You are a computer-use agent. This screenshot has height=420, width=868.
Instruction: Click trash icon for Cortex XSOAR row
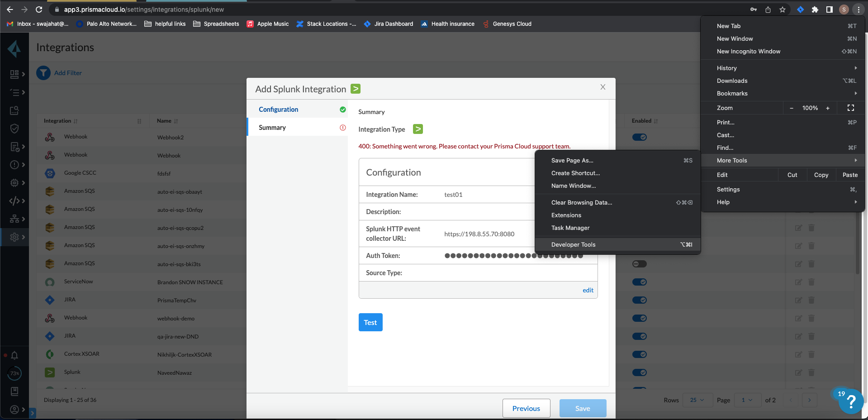pos(811,354)
